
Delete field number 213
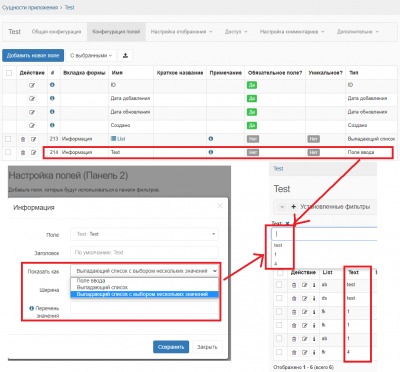(x=23, y=139)
